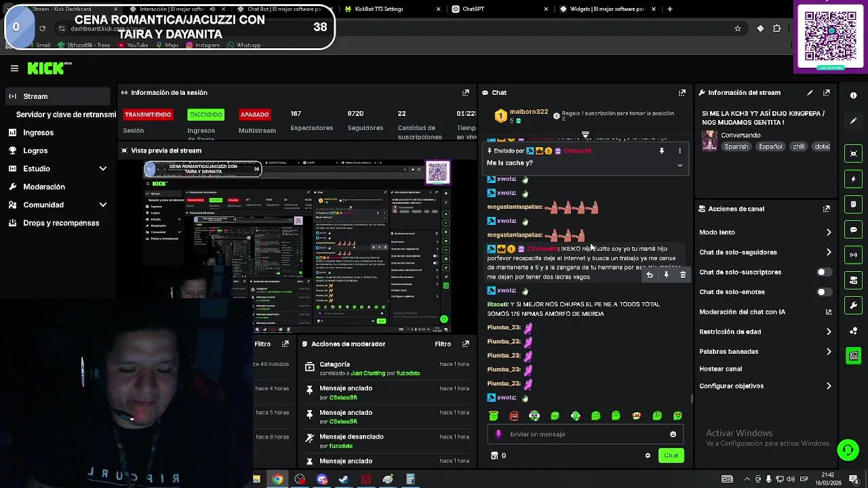The height and width of the screenshot is (488, 868).
Task: Toggle the APAGADO Multistream button
Action: point(254,115)
